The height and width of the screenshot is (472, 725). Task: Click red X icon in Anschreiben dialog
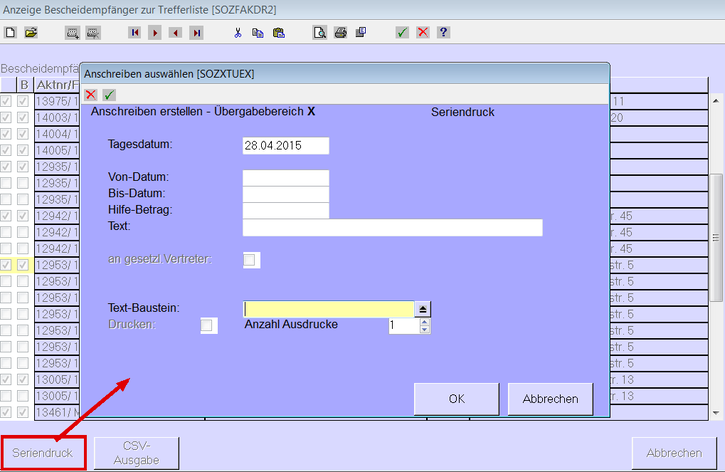(x=91, y=95)
